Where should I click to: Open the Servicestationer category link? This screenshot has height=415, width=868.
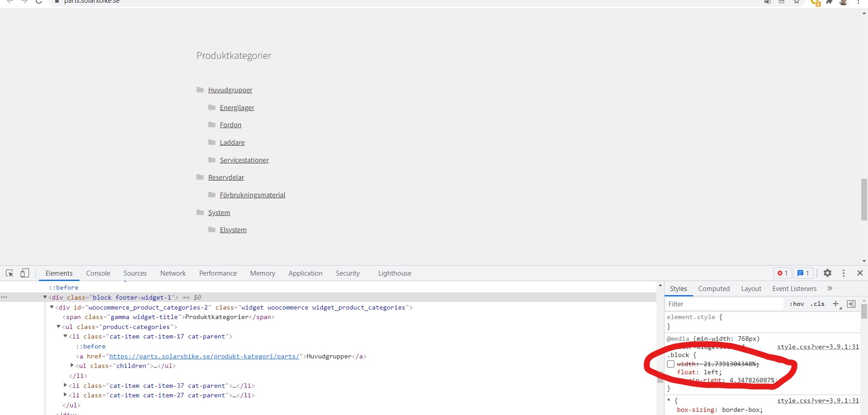tap(244, 160)
